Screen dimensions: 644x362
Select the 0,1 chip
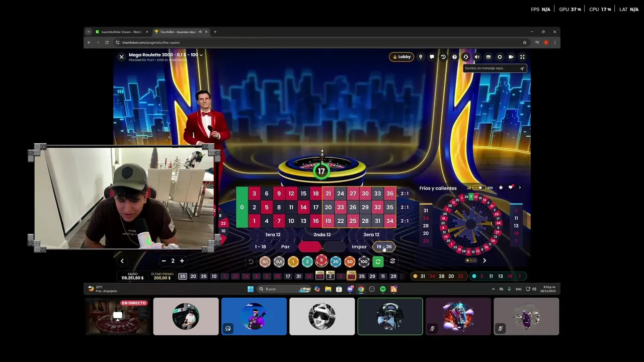coord(265,261)
